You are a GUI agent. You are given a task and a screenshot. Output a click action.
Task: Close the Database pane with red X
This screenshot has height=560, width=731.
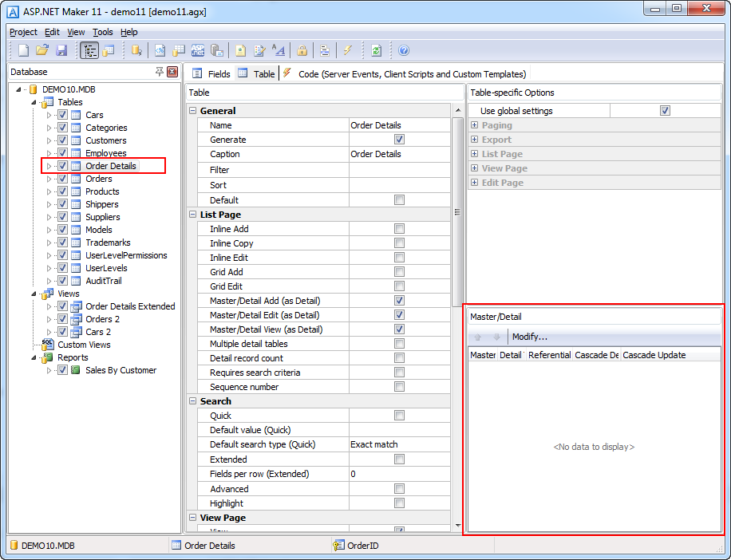click(172, 71)
